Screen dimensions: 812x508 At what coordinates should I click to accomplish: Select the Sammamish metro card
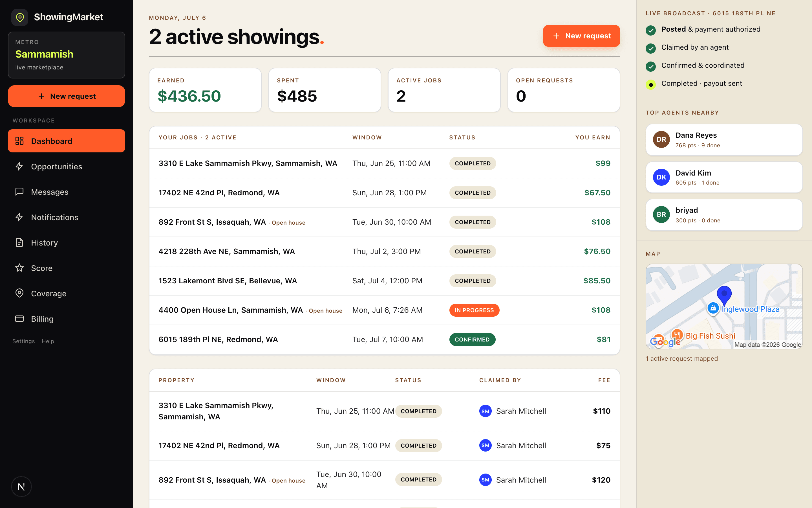click(67, 55)
